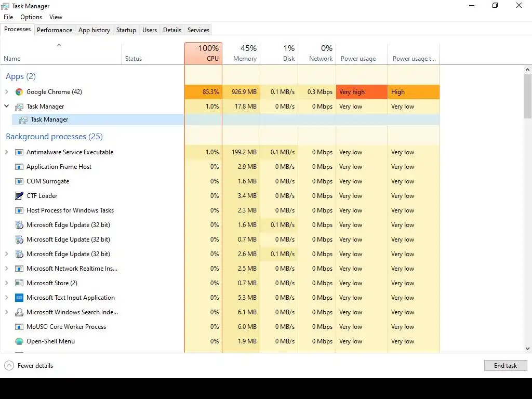
Task: Click Chrome's 85.3% CPU cell
Action: (x=203, y=92)
